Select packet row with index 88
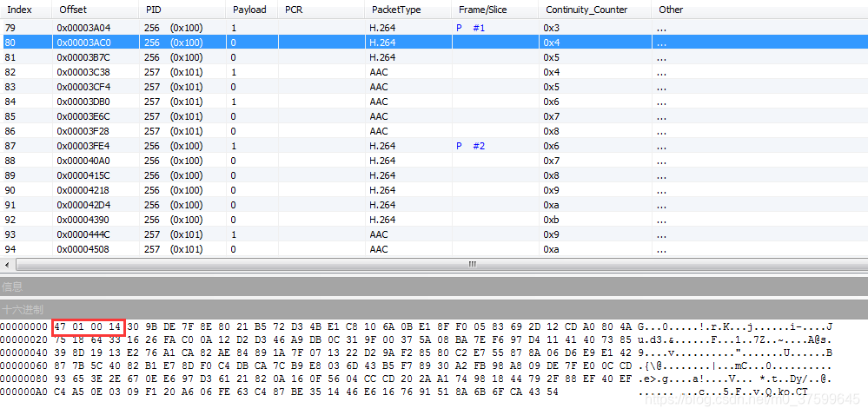 point(434,161)
